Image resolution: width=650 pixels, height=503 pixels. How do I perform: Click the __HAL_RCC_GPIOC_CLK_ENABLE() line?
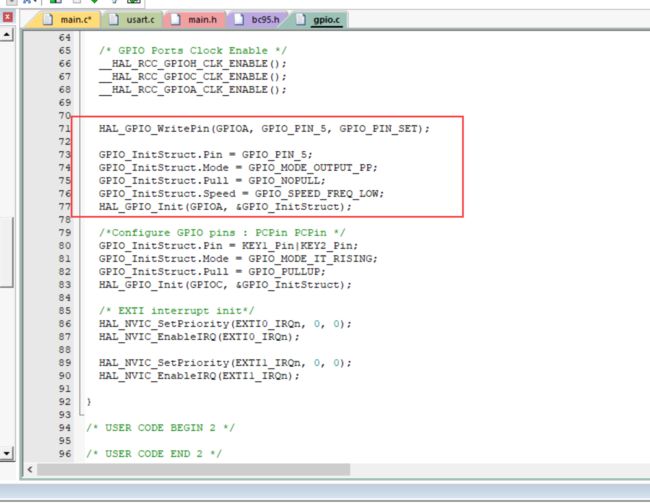193,77
